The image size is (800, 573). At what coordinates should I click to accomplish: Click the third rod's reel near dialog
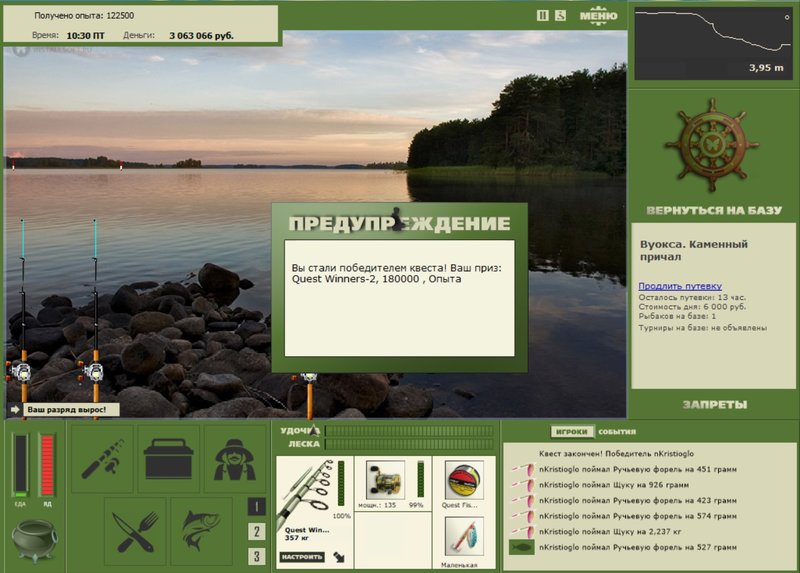click(x=309, y=378)
